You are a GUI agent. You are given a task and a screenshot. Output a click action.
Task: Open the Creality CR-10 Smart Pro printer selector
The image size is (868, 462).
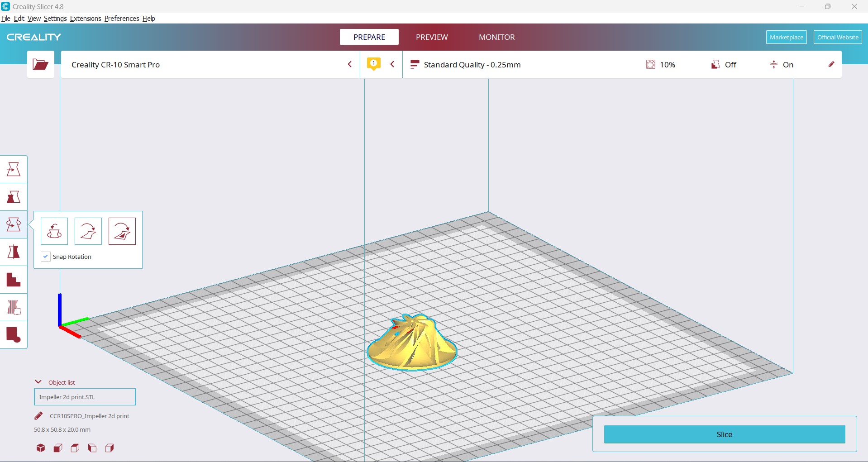coord(210,64)
